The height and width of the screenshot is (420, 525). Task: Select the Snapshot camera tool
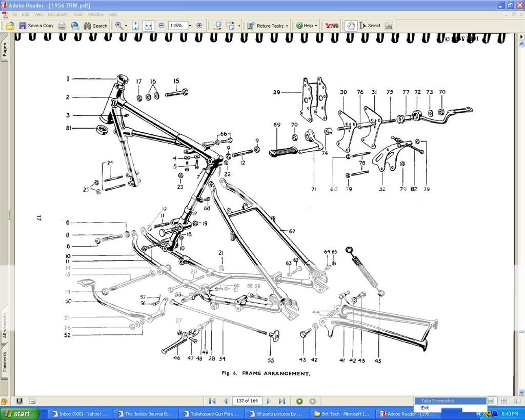point(389,26)
